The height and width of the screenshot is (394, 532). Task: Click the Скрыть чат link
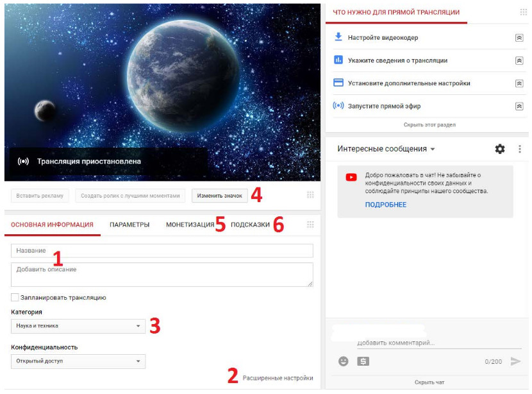coord(429,382)
